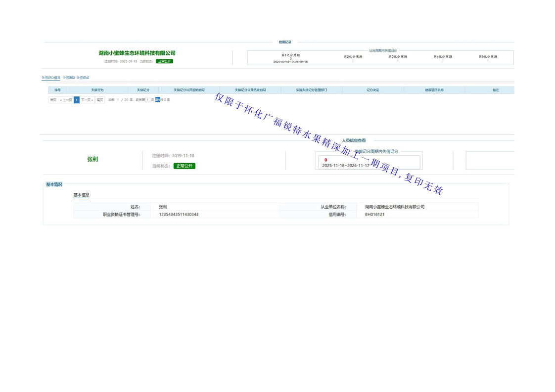555x392 pixels.
Task: Click the 实施失信记分管理部门 column header
Action: point(312,90)
